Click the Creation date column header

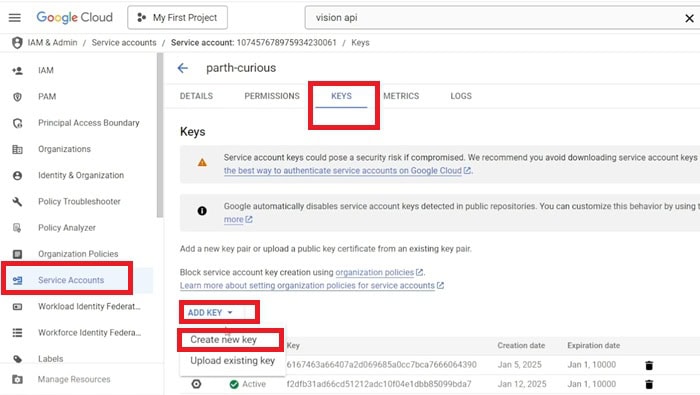pyautogui.click(x=521, y=345)
